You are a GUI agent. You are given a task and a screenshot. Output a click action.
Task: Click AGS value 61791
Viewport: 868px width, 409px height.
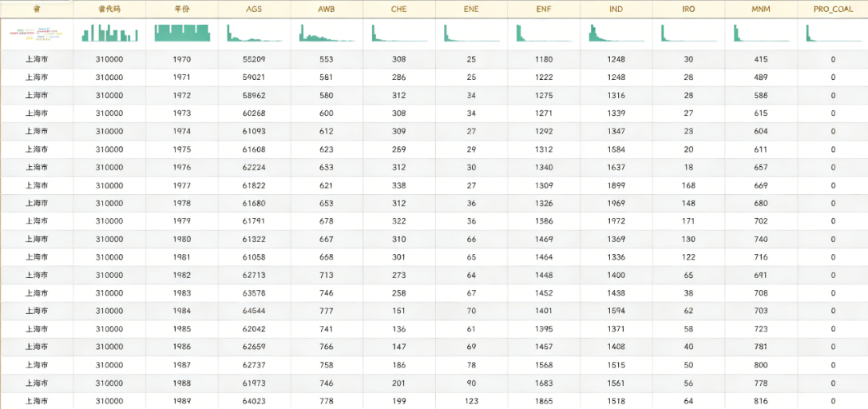[x=254, y=220]
